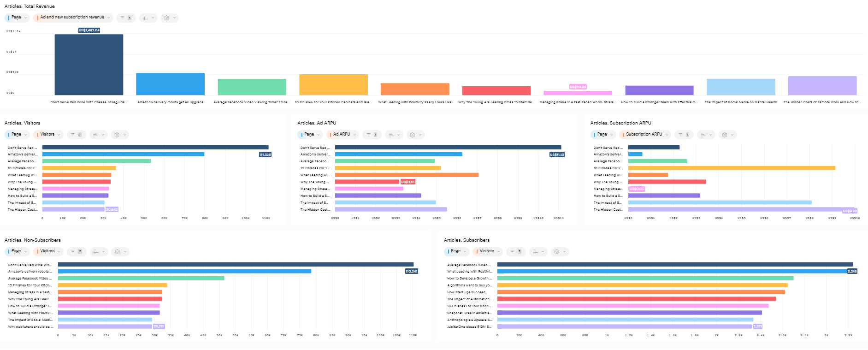
Task: Select dark blue 'Don't Serve Red Wine' revenue bar
Action: (x=89, y=65)
